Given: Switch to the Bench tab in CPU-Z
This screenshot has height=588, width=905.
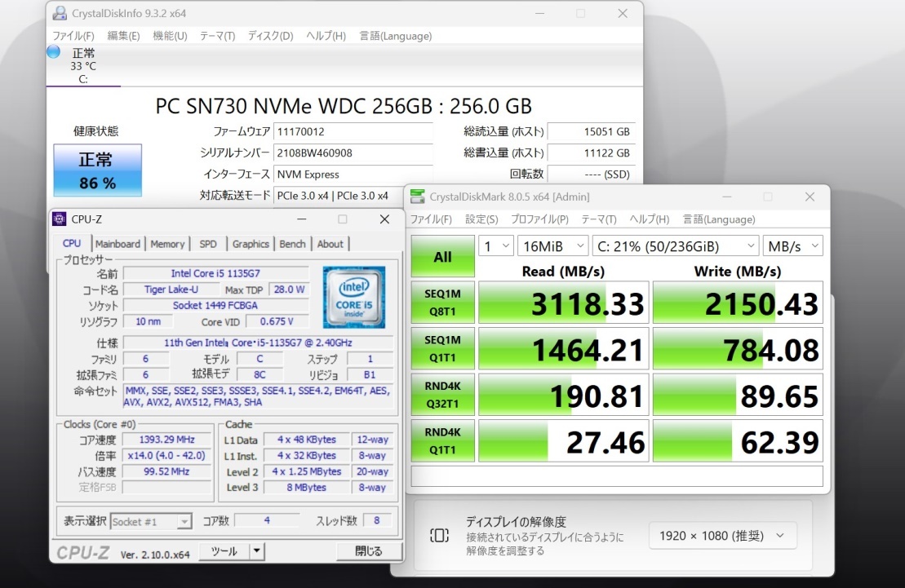Looking at the screenshot, I should tap(293, 244).
